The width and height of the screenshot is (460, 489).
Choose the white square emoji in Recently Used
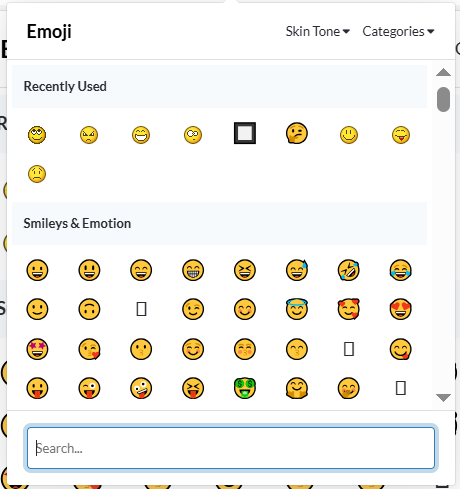(x=245, y=133)
